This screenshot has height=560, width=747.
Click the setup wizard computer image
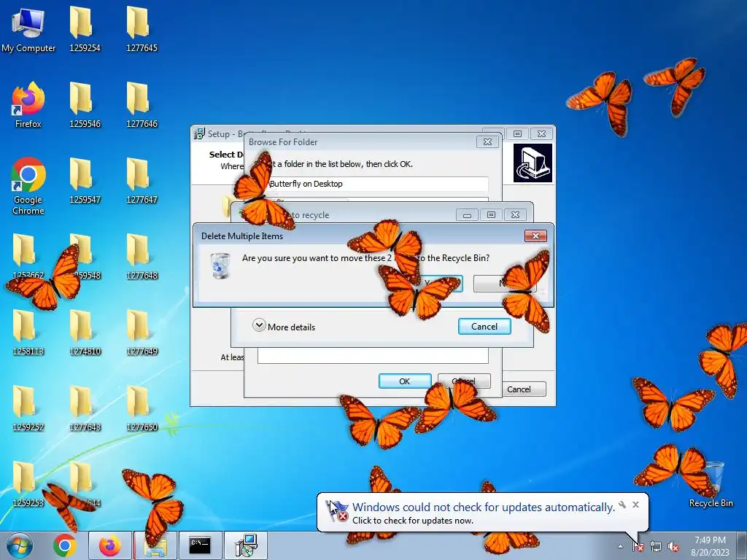coord(533,163)
